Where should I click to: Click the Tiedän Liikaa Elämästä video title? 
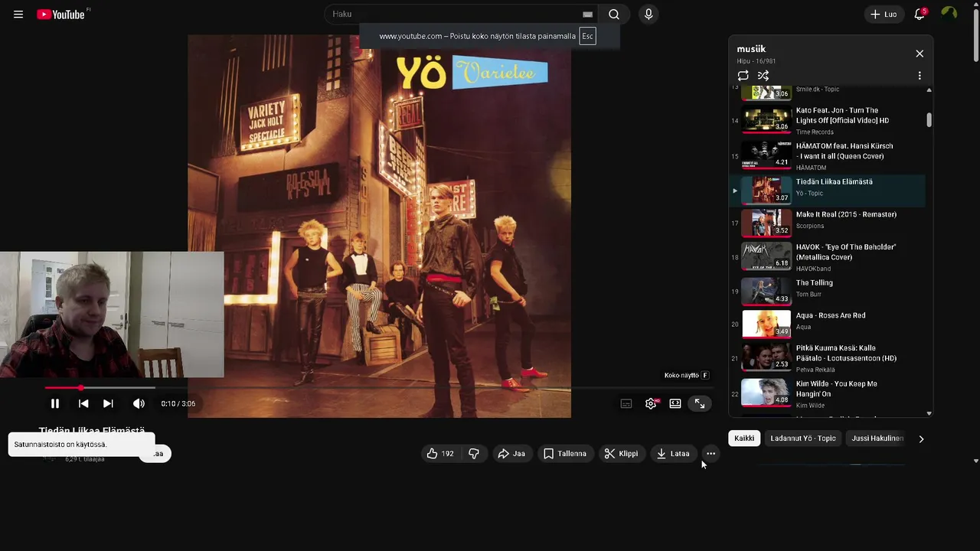coord(92,431)
